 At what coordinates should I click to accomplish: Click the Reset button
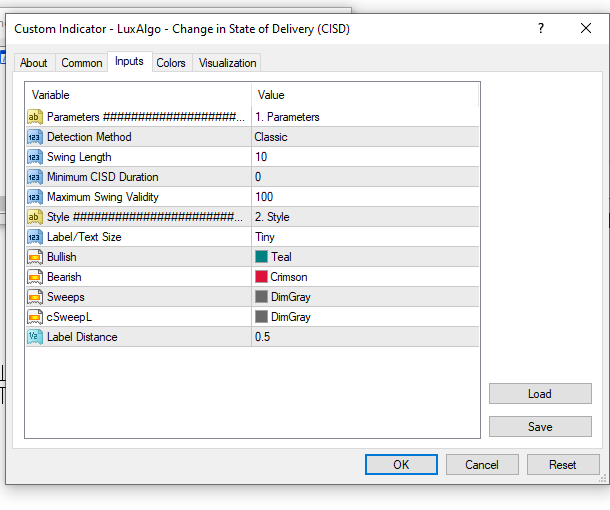pyautogui.click(x=563, y=464)
